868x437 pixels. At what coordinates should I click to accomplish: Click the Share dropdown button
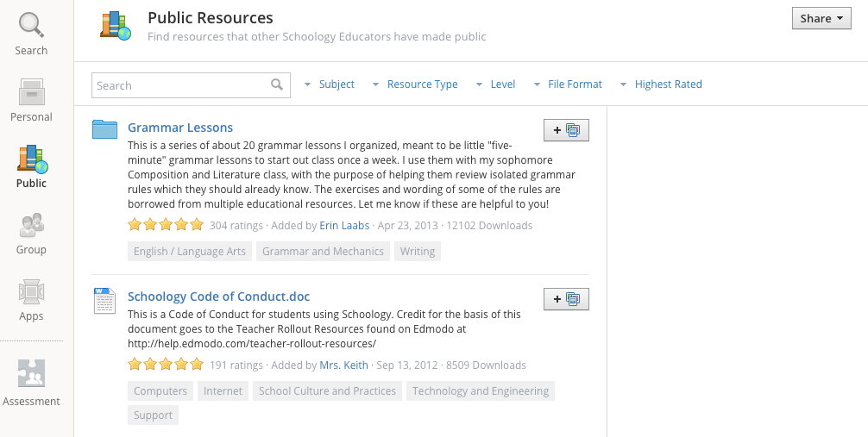coord(821,19)
